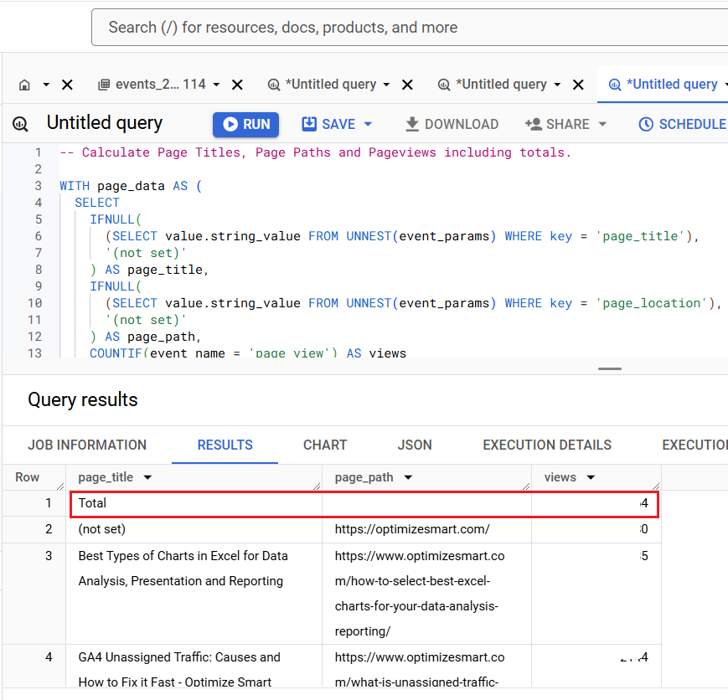
Task: Click the Schedule query clock icon
Action: pos(644,124)
